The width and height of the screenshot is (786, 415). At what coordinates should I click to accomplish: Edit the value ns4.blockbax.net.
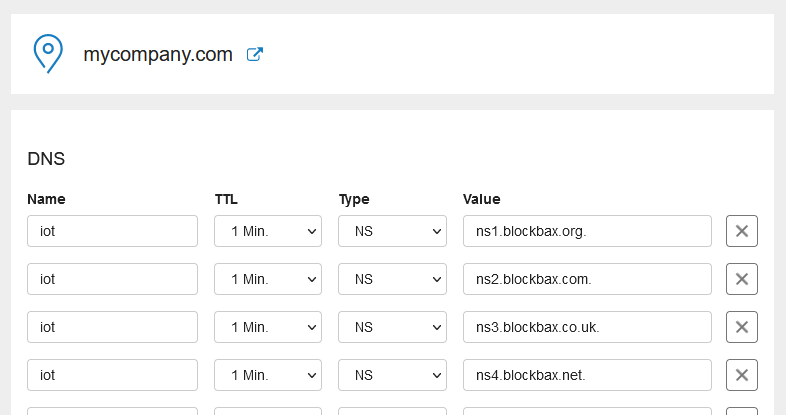pyautogui.click(x=587, y=375)
